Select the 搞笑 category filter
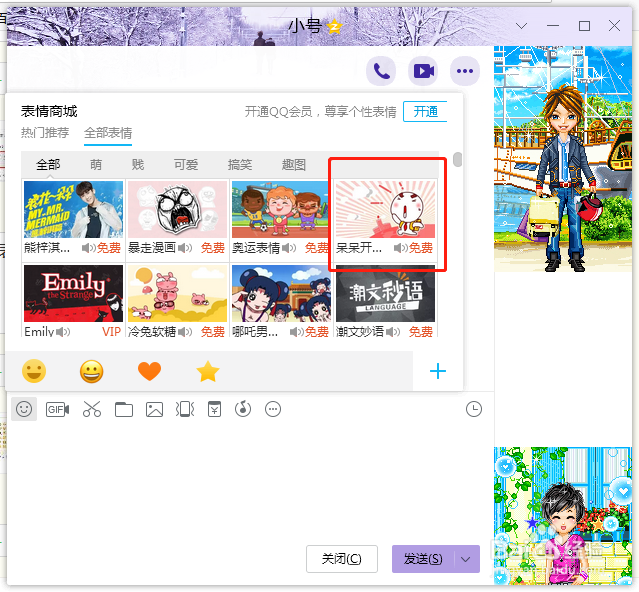639x592 pixels. click(x=240, y=165)
